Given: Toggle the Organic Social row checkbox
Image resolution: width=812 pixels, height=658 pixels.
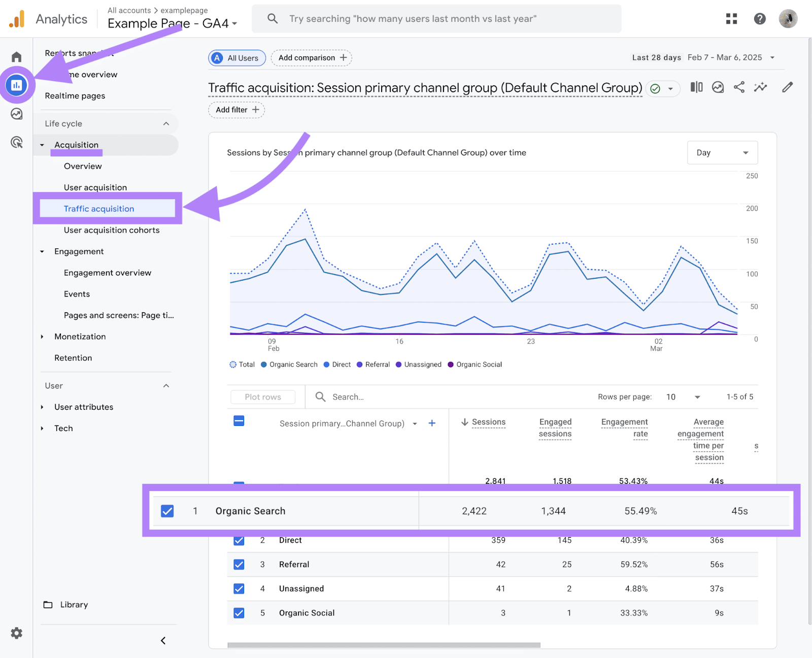Looking at the screenshot, I should pos(239,613).
